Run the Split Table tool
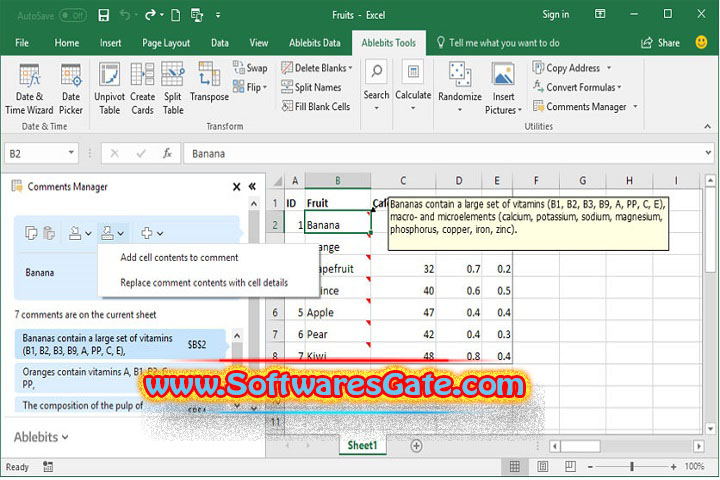Screen dimensions: 720x480 (173, 89)
